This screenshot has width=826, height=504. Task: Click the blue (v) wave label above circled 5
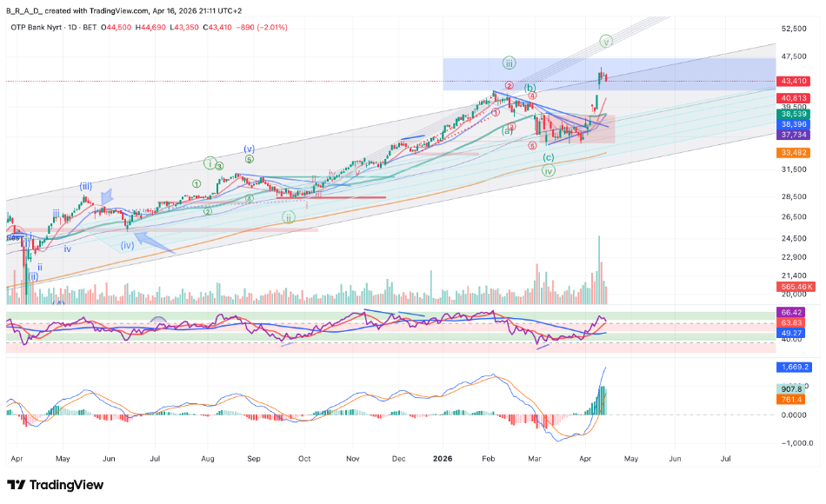point(249,148)
